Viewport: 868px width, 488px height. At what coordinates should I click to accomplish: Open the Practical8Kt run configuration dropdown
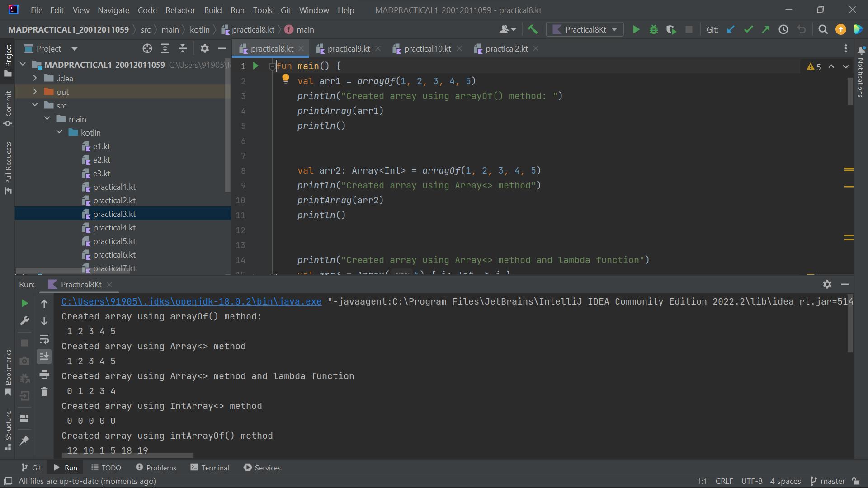click(585, 30)
